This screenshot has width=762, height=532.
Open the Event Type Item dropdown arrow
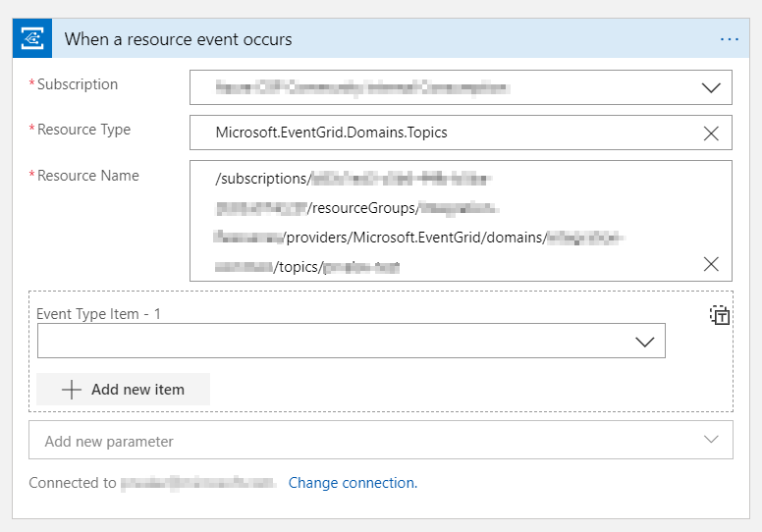tap(644, 342)
